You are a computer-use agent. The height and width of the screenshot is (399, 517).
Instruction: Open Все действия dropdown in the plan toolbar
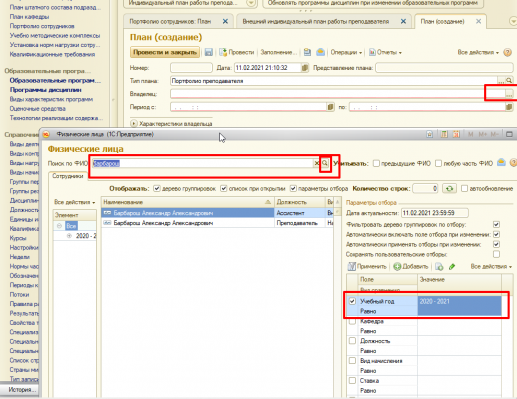point(478,52)
